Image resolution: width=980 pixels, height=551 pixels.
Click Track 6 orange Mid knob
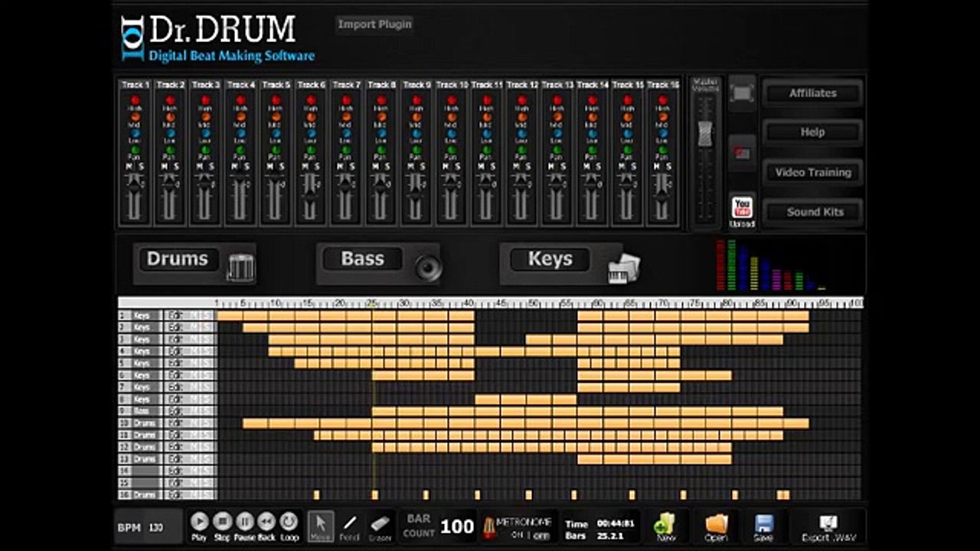pyautogui.click(x=311, y=117)
